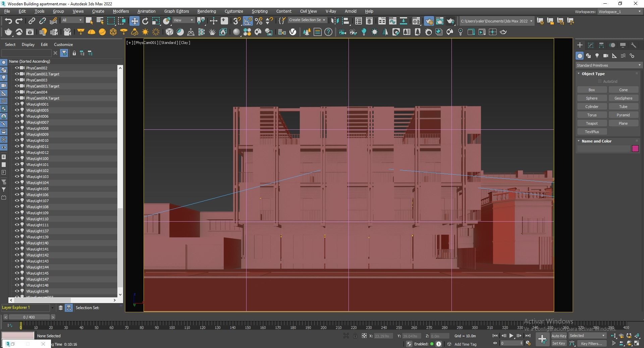Open the Mirror tool
The image size is (644, 348).
point(335,21)
